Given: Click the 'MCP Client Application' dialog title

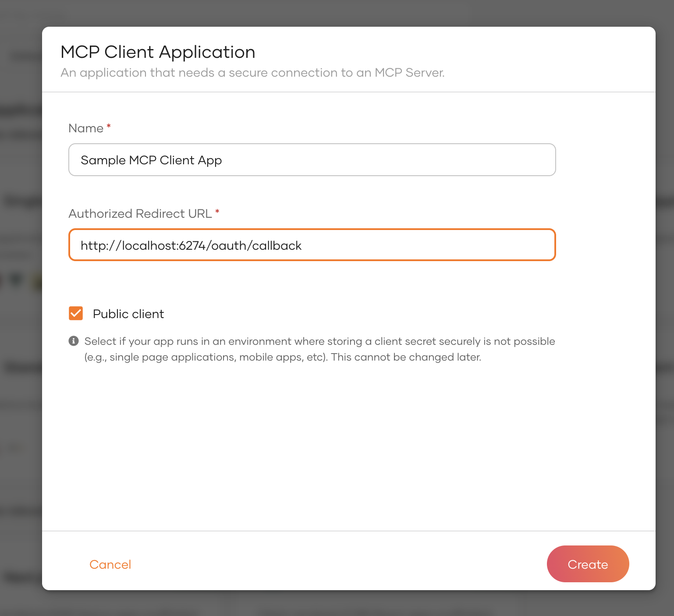Looking at the screenshot, I should pos(158,52).
